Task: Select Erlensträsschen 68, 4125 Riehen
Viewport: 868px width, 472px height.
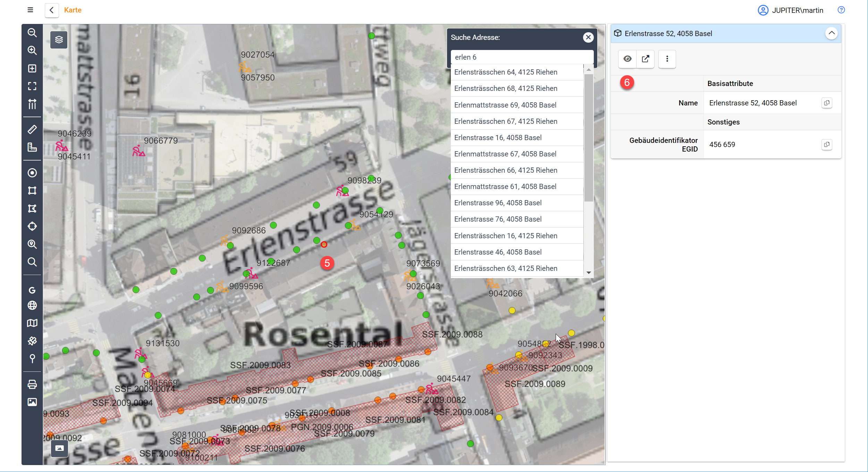Action: 517,88
